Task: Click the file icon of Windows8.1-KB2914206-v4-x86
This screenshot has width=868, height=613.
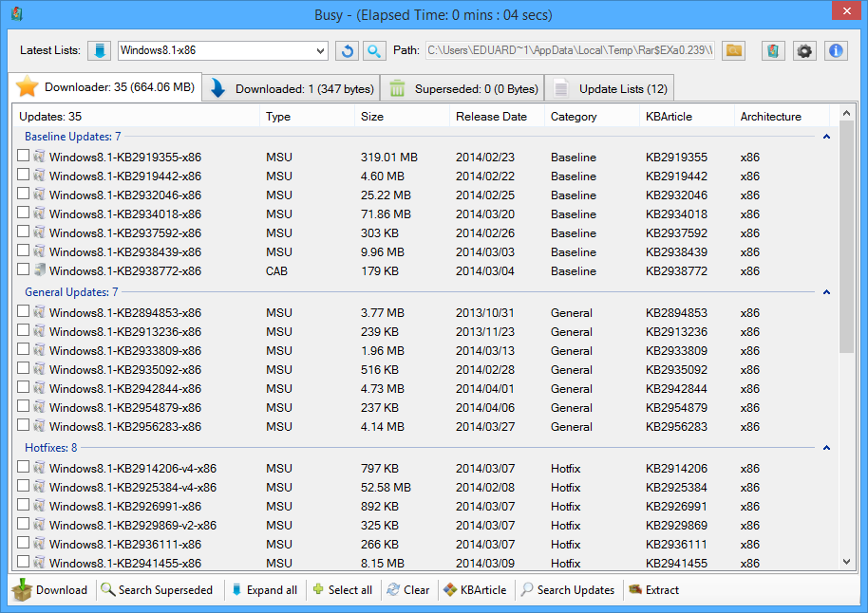Action: coord(39,468)
